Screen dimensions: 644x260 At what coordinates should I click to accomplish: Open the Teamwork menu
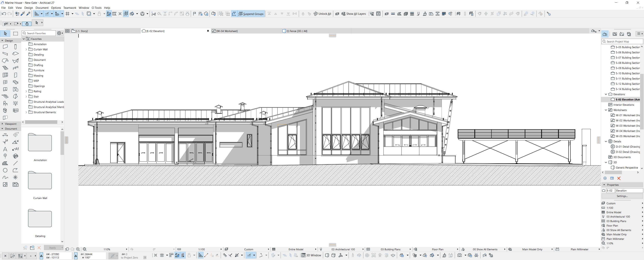[x=70, y=8]
